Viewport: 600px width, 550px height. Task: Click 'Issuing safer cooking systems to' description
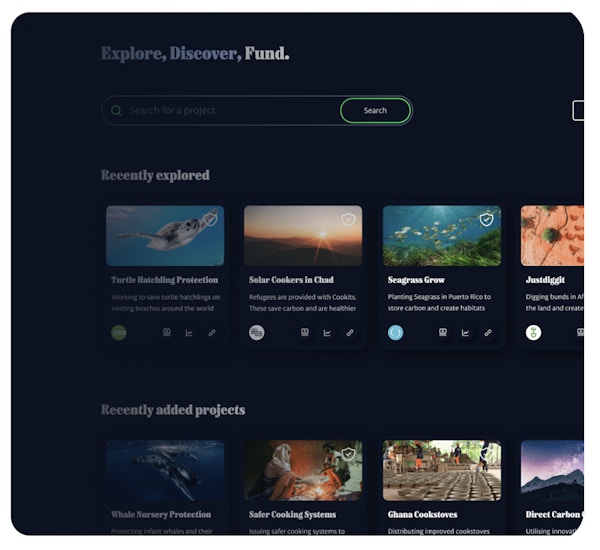coord(297,531)
